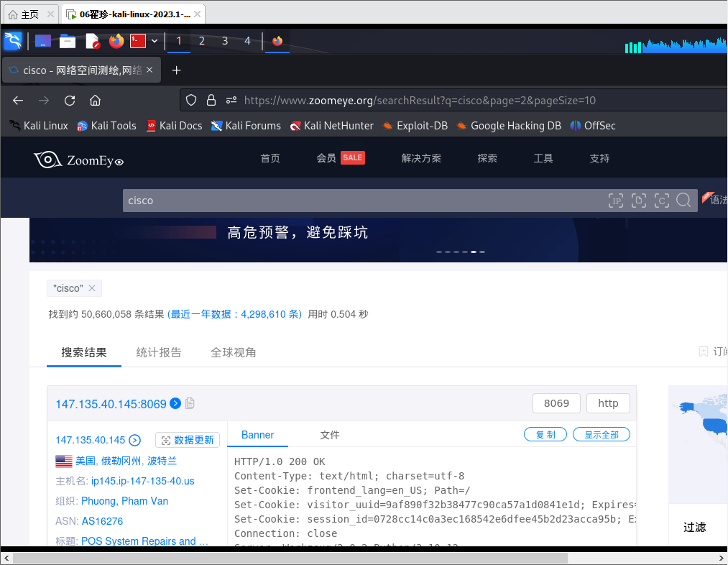Open 工具 navigation menu

tap(543, 158)
